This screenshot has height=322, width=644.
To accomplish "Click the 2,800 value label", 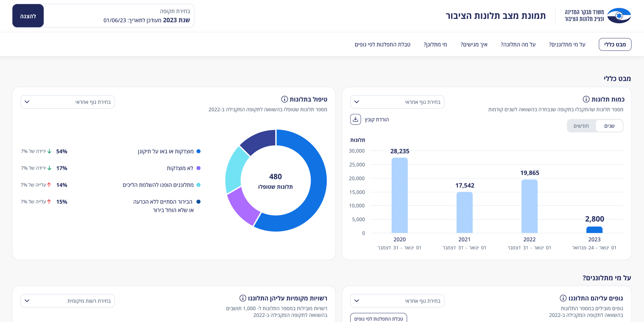I will pos(594,219).
